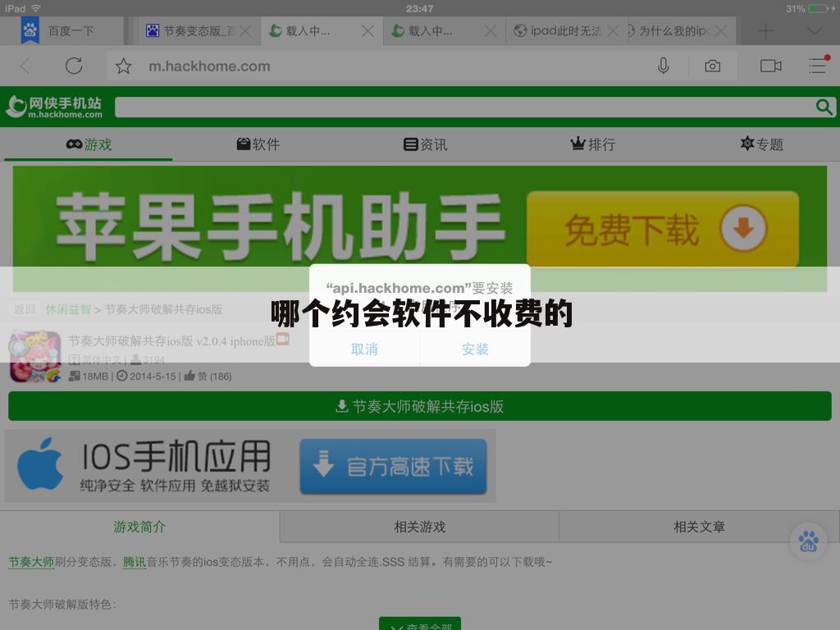Open the 腾讯 text link
The height and width of the screenshot is (630, 840).
click(135, 562)
